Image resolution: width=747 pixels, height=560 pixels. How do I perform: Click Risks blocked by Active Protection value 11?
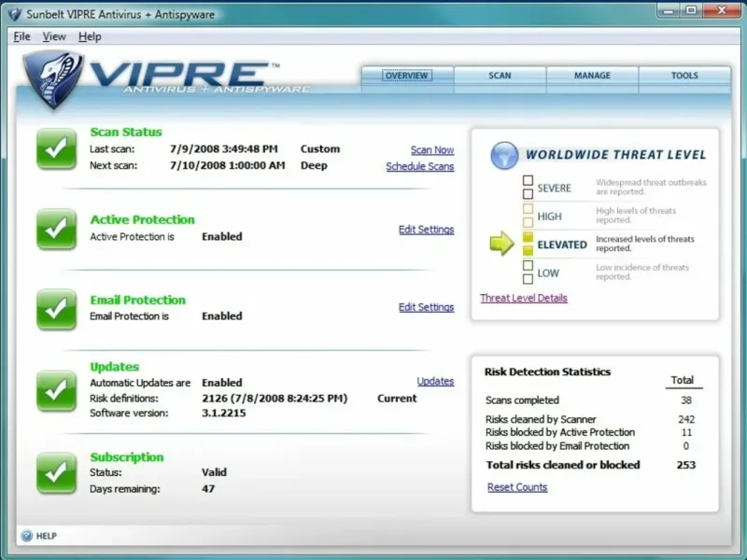click(x=686, y=432)
